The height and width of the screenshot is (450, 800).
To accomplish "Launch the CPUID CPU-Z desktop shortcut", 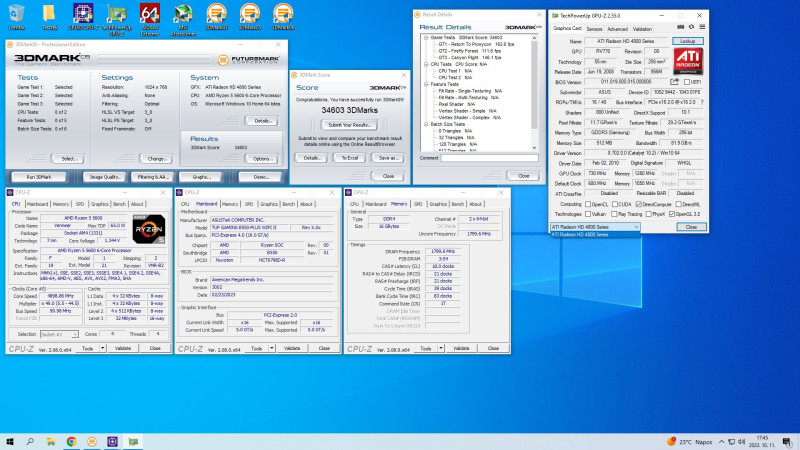I will click(83, 17).
